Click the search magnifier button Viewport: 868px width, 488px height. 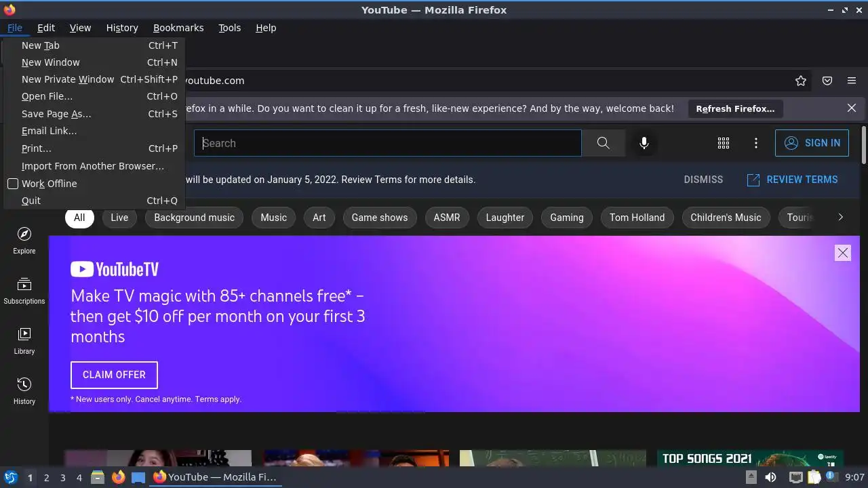(x=603, y=143)
